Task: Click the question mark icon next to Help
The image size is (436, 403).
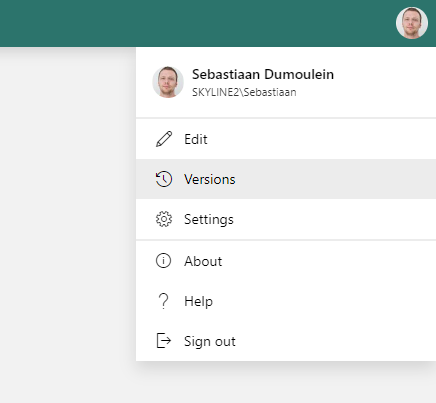Action: click(x=163, y=301)
